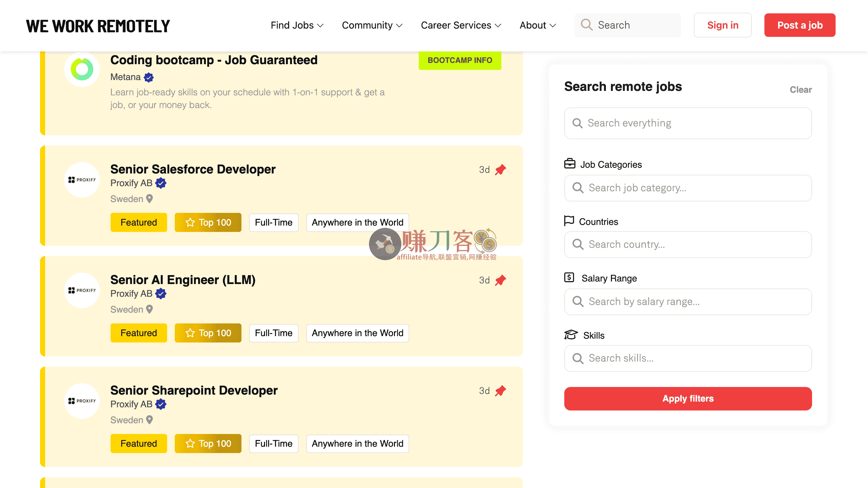The height and width of the screenshot is (488, 868).
Task: Click the Apply filters button
Action: pyautogui.click(x=688, y=399)
